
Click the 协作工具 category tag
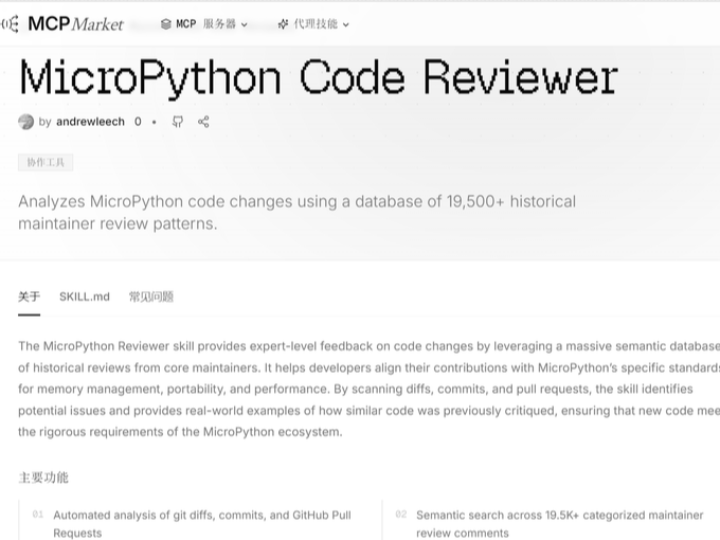45,162
